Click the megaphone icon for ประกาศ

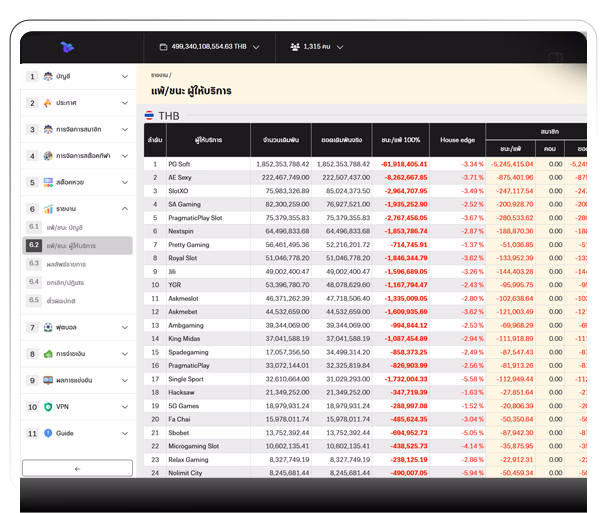pos(48,103)
